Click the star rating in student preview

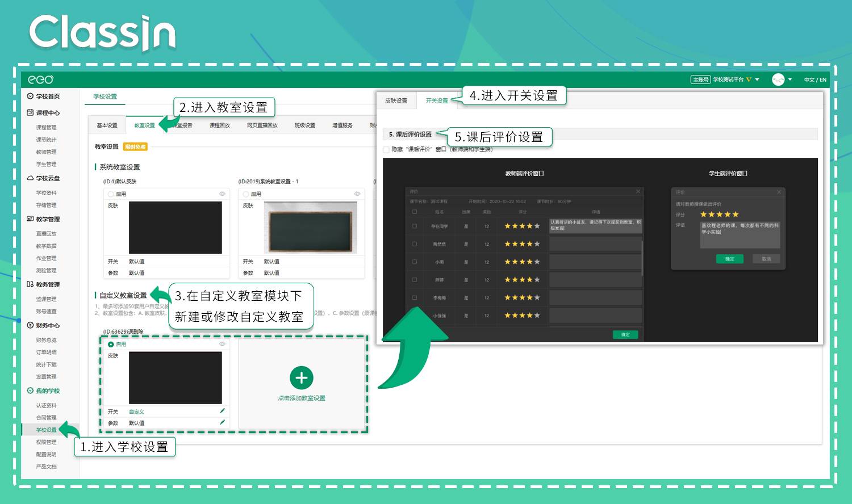point(719,215)
